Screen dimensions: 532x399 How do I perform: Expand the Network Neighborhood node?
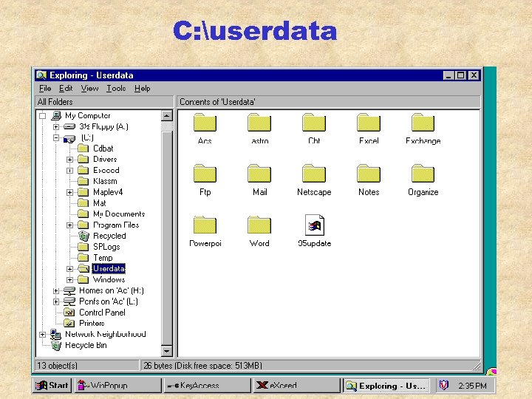[x=42, y=335]
